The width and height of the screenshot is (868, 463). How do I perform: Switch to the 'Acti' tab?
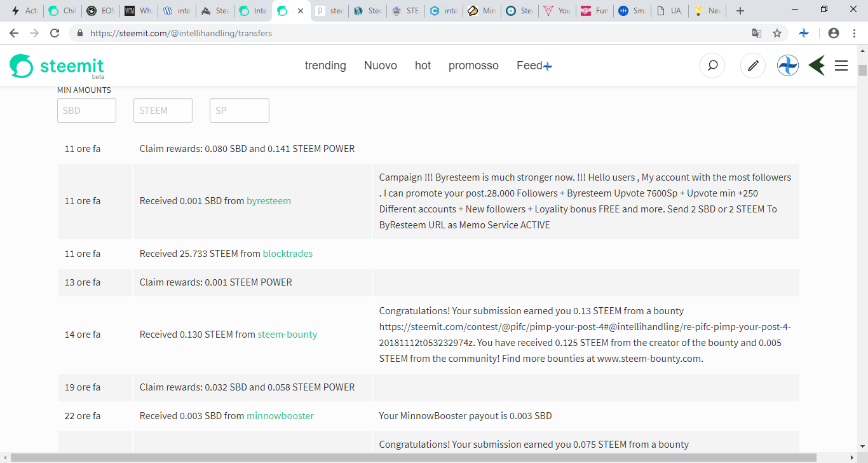pyautogui.click(x=24, y=11)
